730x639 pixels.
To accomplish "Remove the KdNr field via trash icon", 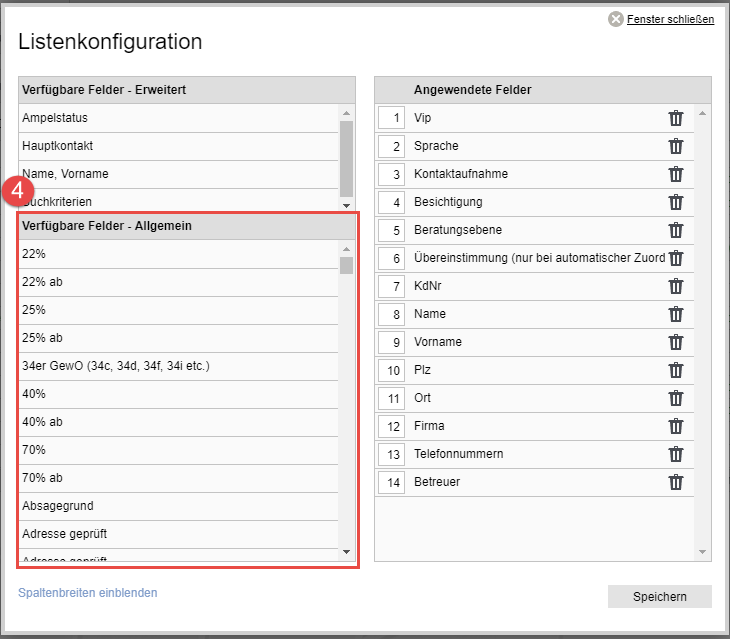I will click(x=676, y=286).
